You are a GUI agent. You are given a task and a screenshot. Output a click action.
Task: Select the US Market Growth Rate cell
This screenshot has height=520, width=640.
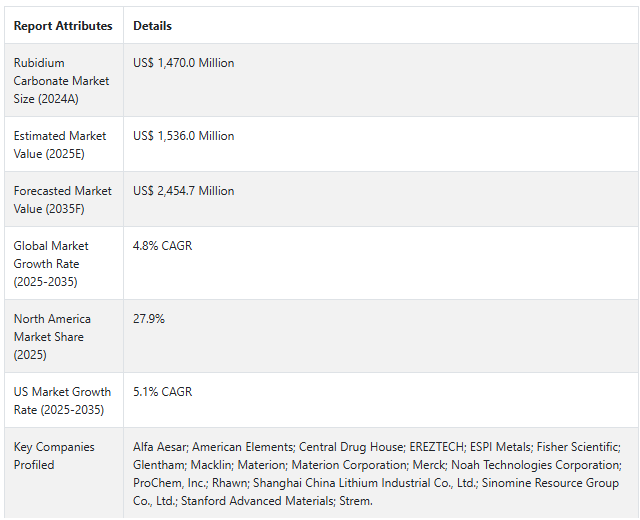(x=62, y=400)
